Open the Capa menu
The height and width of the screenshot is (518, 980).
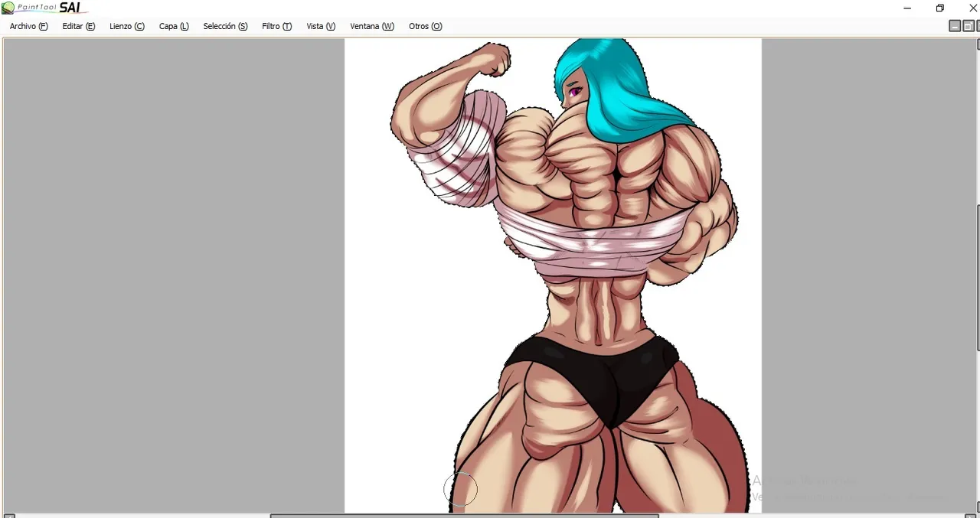[174, 26]
